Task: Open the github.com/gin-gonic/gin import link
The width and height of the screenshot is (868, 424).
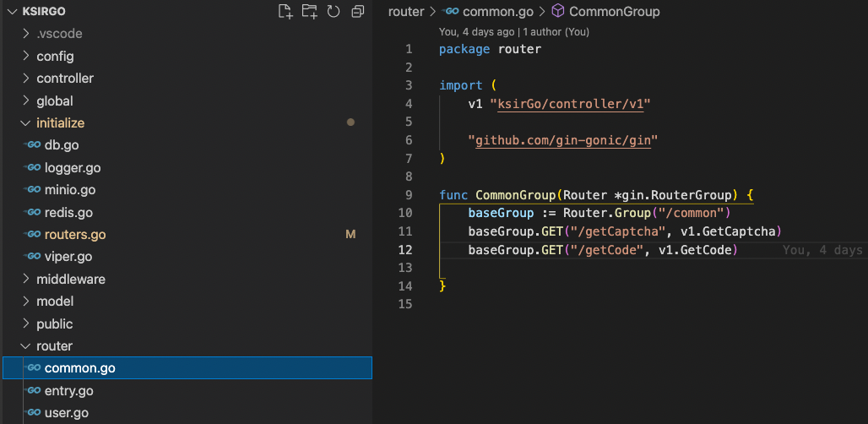Action: click(562, 140)
